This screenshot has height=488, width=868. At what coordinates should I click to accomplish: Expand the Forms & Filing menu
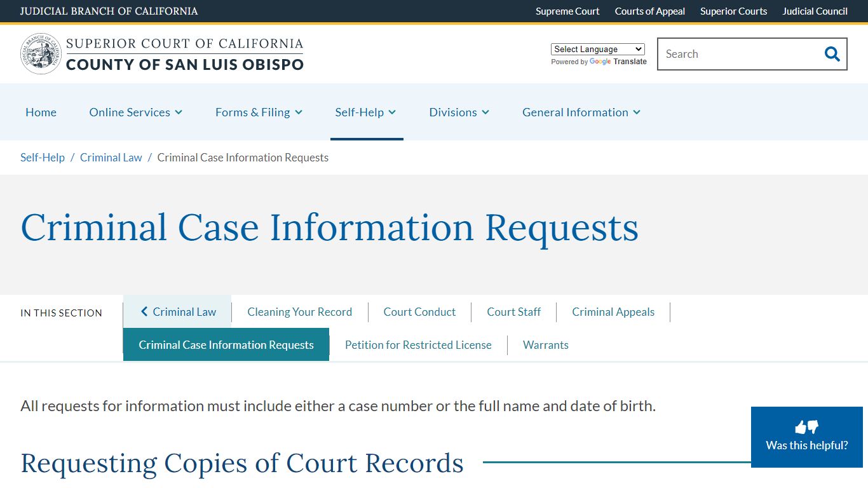point(259,112)
